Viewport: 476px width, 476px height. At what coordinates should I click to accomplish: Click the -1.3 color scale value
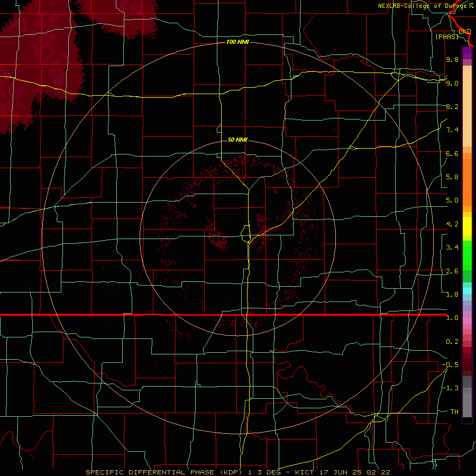[450, 388]
